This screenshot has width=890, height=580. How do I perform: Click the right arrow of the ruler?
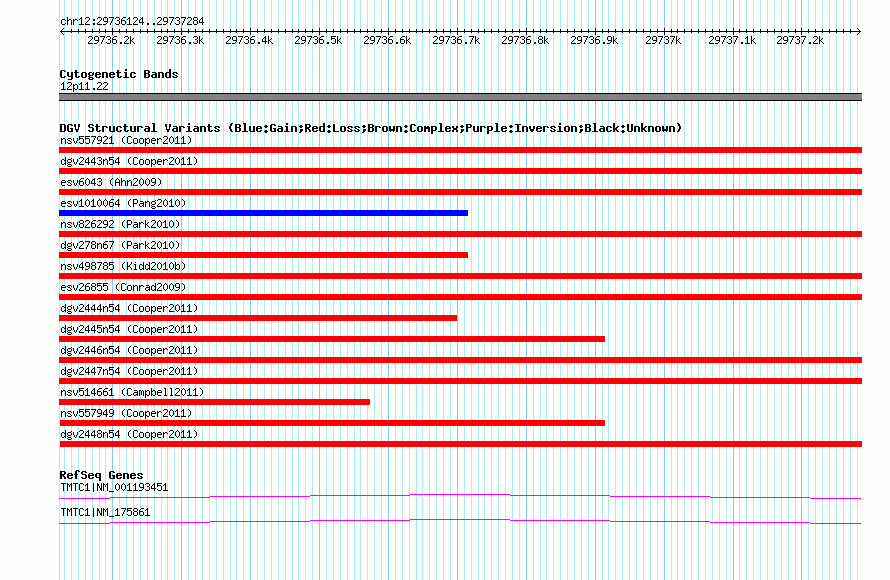pos(859,32)
